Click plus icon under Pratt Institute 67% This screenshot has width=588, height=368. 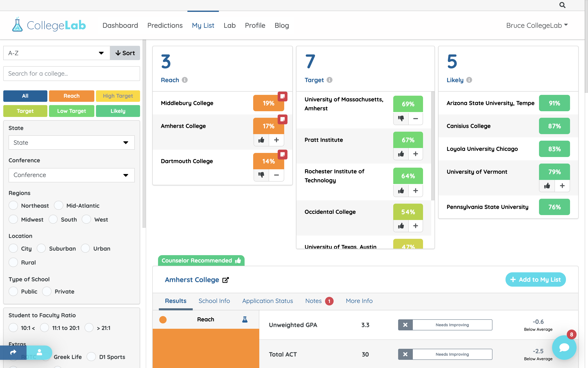(415, 154)
